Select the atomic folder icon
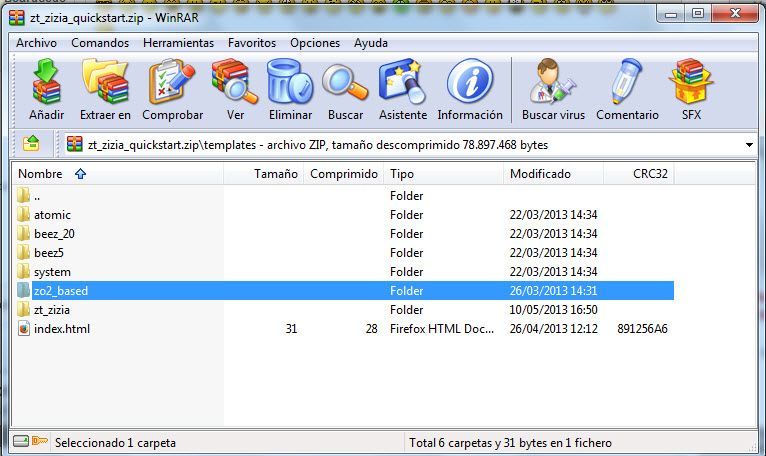Image resolution: width=766 pixels, height=456 pixels. pyautogui.click(x=23, y=214)
